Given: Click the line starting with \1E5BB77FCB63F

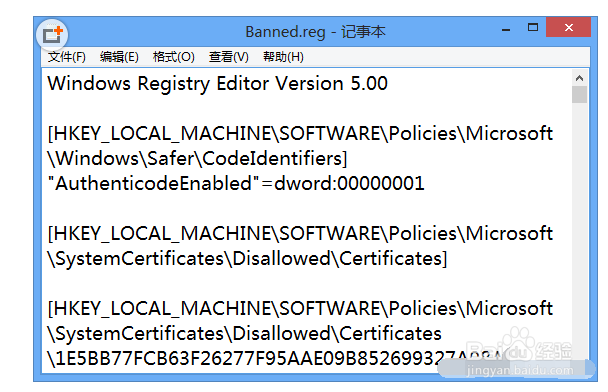Looking at the screenshot, I should pyautogui.click(x=275, y=358).
